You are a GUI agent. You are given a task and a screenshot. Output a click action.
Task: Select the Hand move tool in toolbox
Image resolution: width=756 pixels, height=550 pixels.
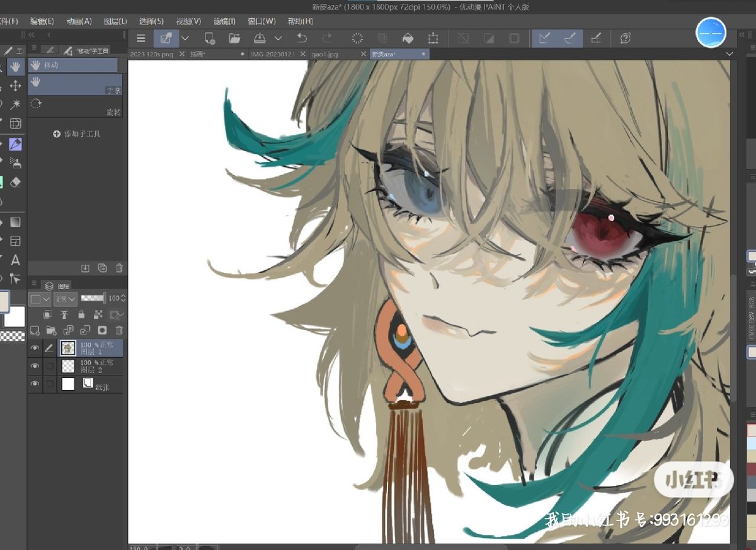(x=16, y=66)
